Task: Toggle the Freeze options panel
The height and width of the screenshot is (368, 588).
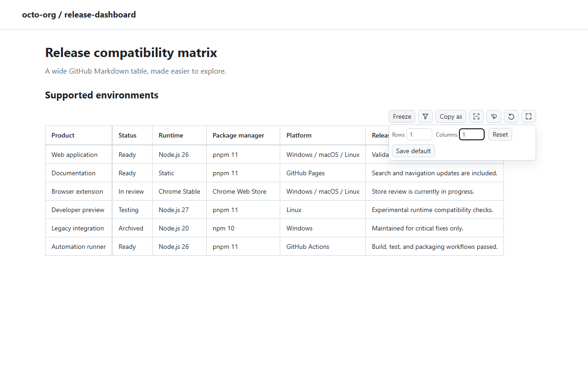Action: (402, 116)
